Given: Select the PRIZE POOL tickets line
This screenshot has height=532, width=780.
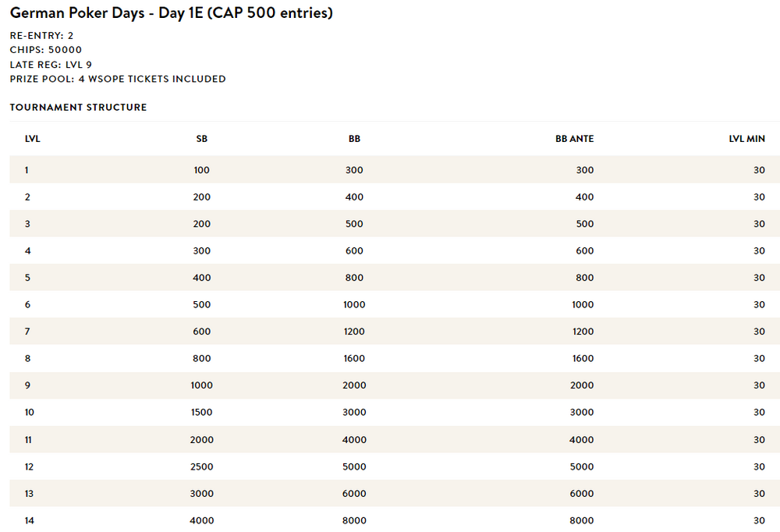Looking at the screenshot, I should point(118,79).
